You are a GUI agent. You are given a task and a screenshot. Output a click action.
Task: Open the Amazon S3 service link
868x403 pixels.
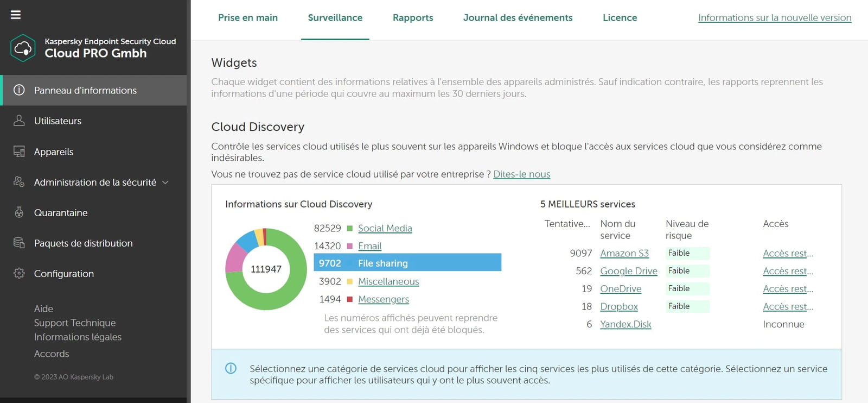[x=624, y=254]
